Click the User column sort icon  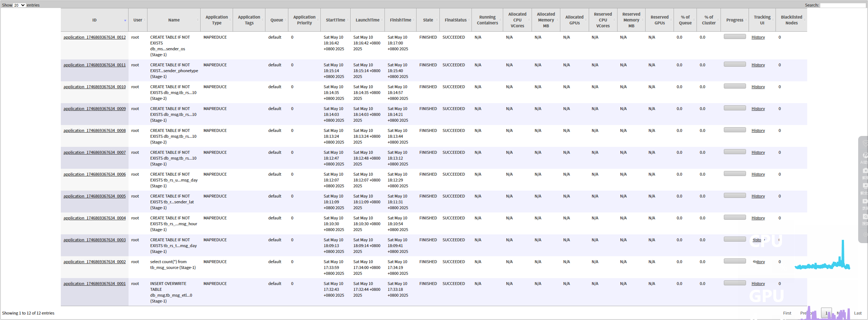click(145, 20)
